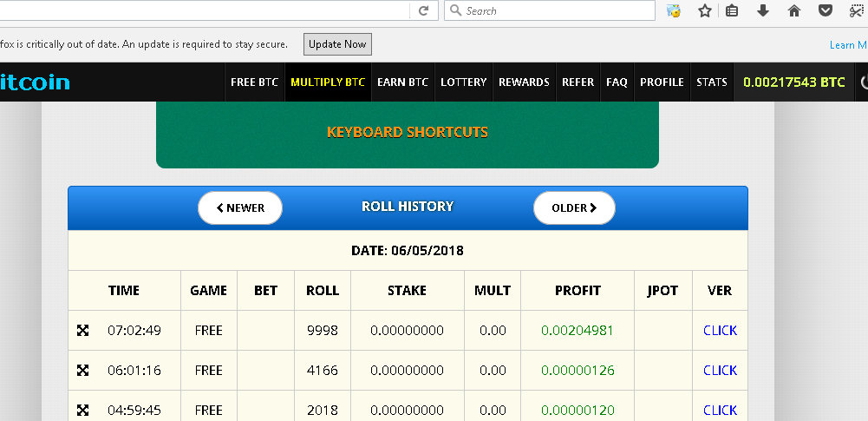Screen dimensions: 868x421
Task: Show OLDER roll history entries
Action: coord(574,207)
